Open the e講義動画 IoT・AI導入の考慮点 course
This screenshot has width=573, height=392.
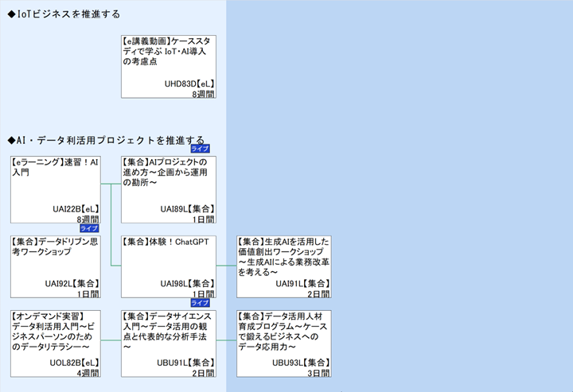[169, 65]
